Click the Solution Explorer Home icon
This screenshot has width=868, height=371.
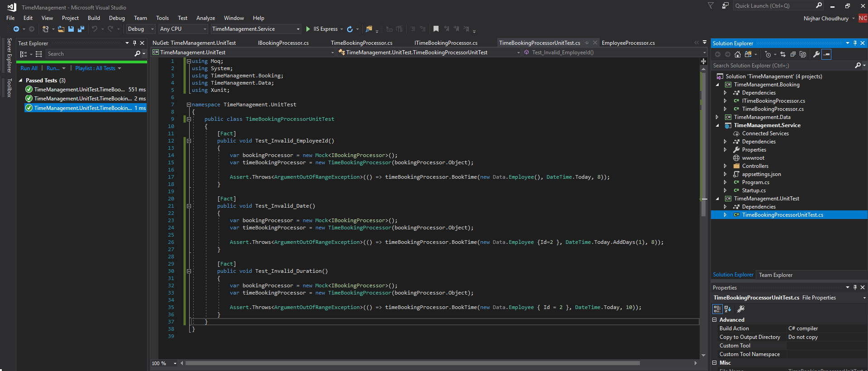click(738, 54)
